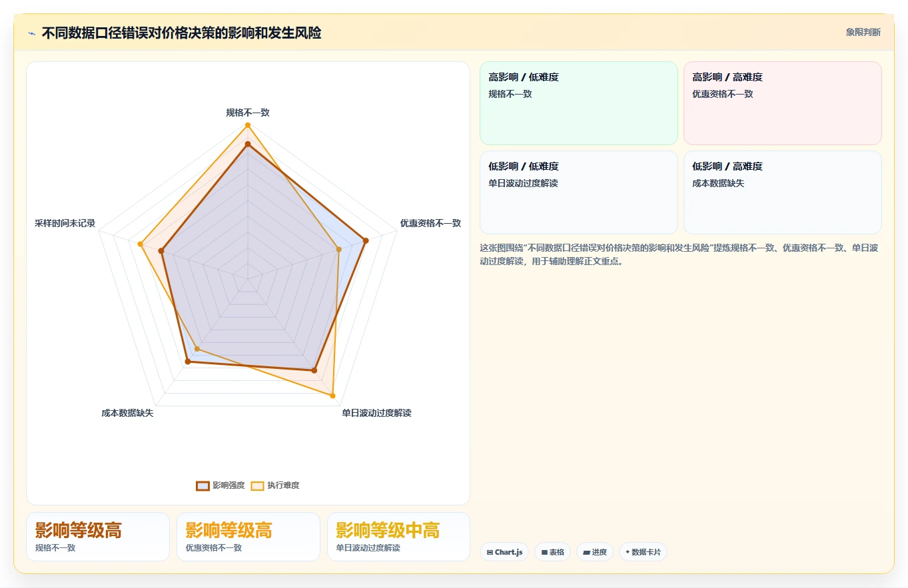Click the orange 执行难度 point near 单日波动过度解读
The image size is (908, 588).
pos(332,396)
